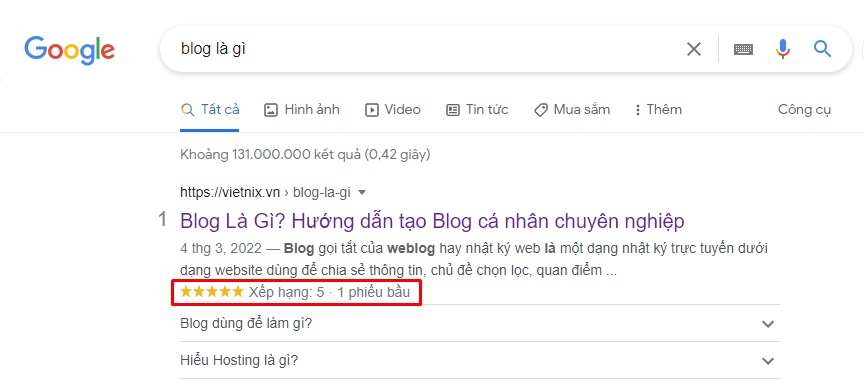Click the https://vietnix.vn URL text
Image resolution: width=864 pixels, height=380 pixels.
(x=230, y=193)
